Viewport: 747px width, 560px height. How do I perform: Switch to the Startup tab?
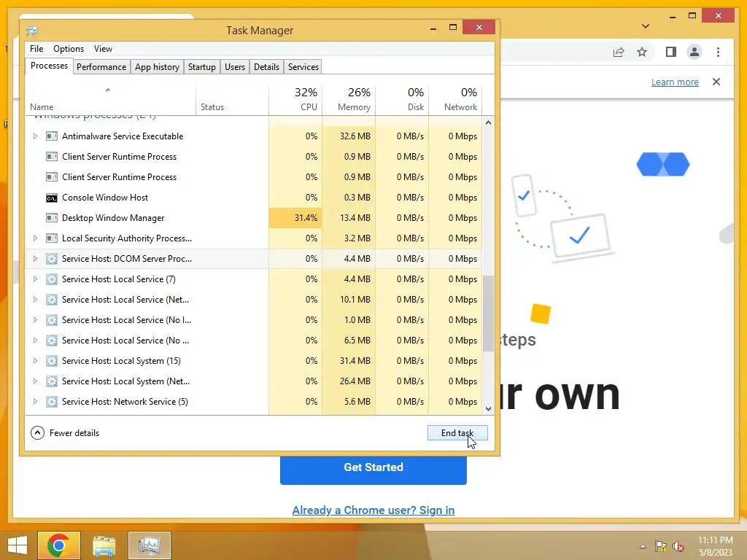(202, 67)
